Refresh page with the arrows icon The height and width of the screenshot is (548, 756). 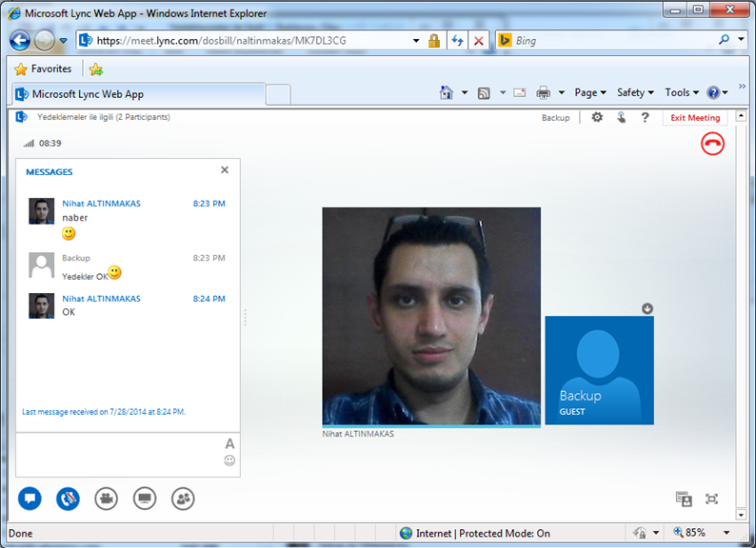(x=457, y=41)
